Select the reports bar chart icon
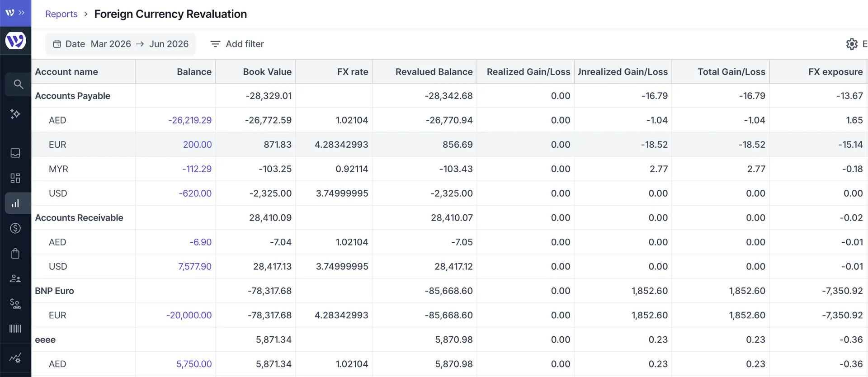 point(15,203)
